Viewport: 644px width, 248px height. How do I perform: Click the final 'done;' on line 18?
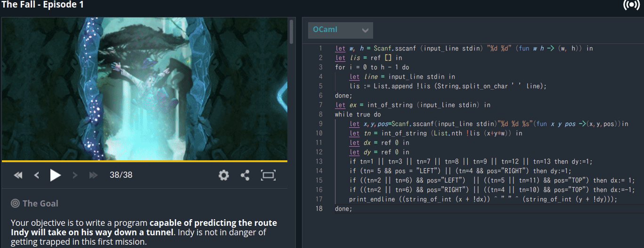[343, 208]
